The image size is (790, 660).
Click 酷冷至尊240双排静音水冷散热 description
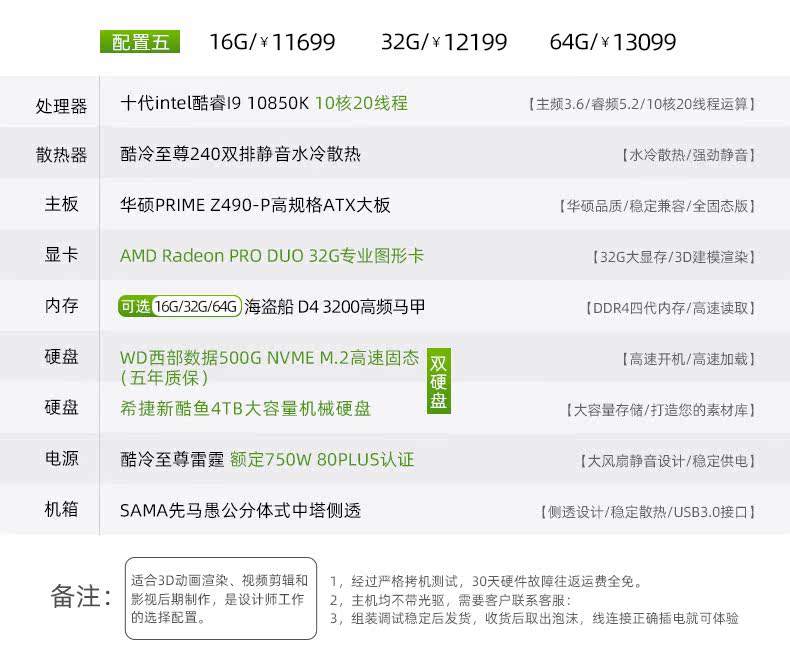[240, 154]
